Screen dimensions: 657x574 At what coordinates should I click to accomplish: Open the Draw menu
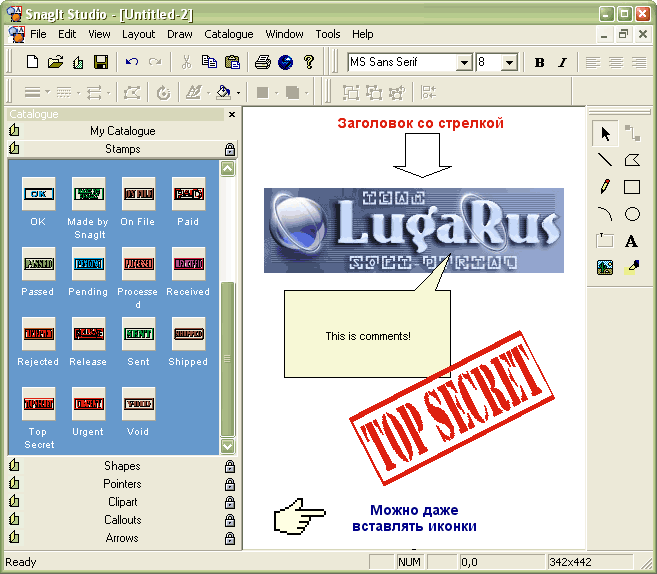(180, 34)
